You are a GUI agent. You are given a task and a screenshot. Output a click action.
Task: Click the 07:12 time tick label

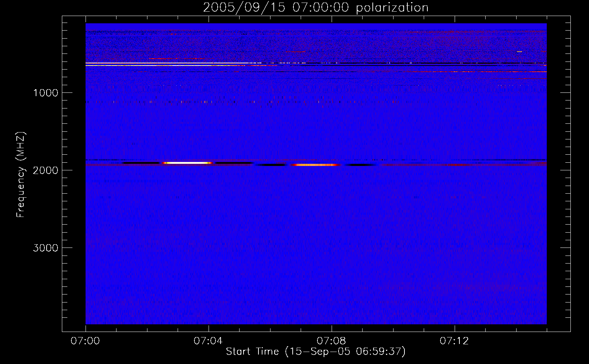point(454,341)
